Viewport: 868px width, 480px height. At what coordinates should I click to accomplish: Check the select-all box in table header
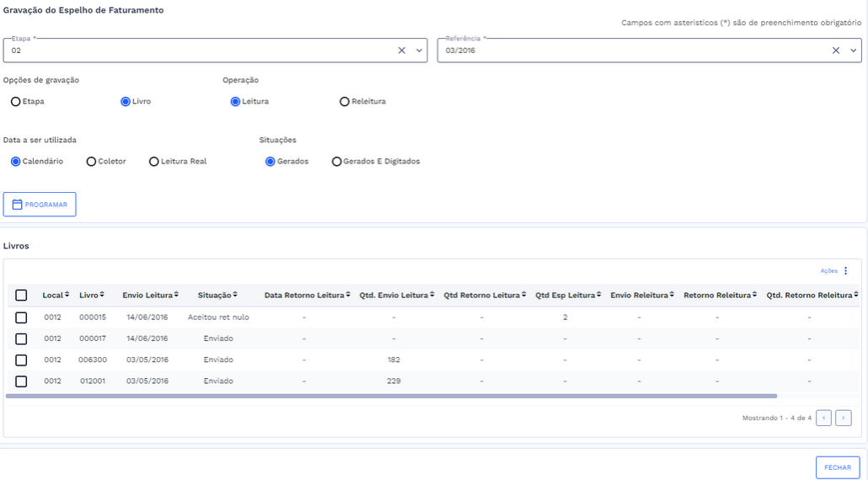point(21,296)
